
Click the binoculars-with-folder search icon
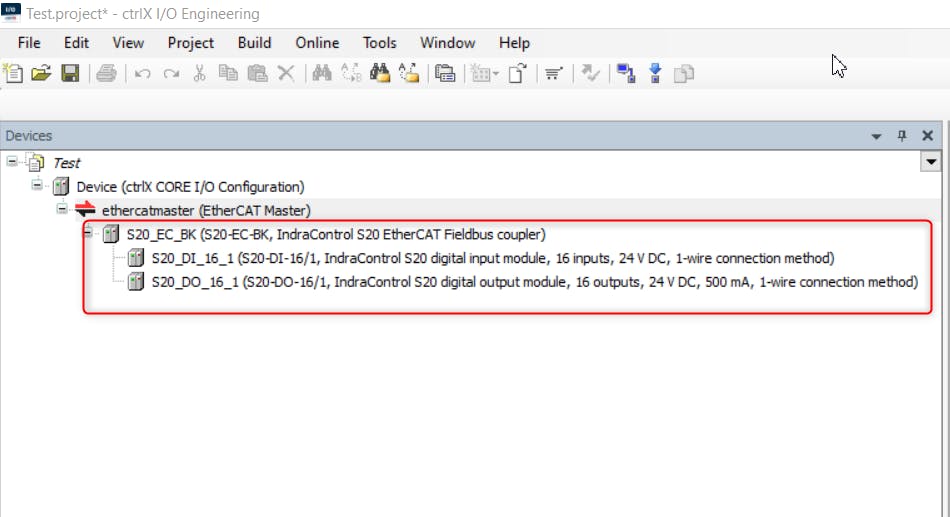pyautogui.click(x=380, y=74)
